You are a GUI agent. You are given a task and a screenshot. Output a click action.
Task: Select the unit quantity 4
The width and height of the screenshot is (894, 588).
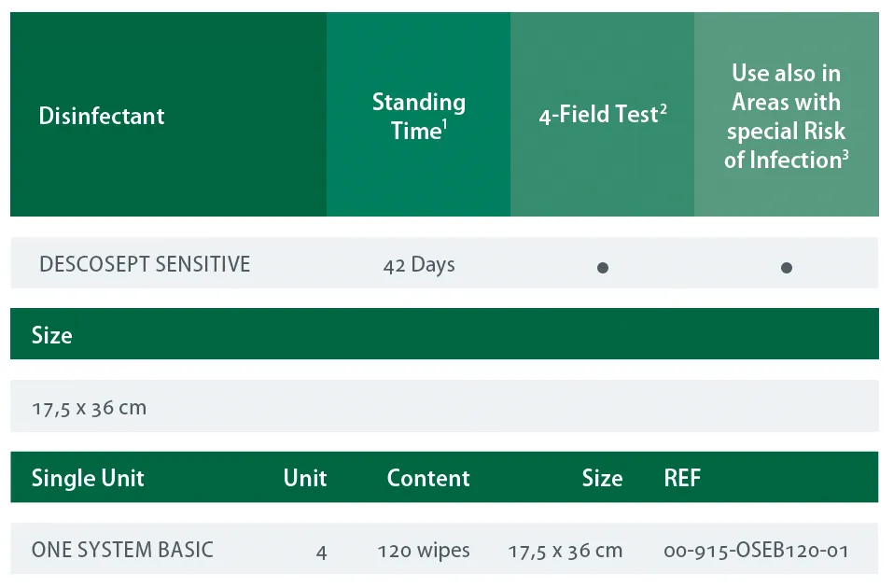click(321, 552)
